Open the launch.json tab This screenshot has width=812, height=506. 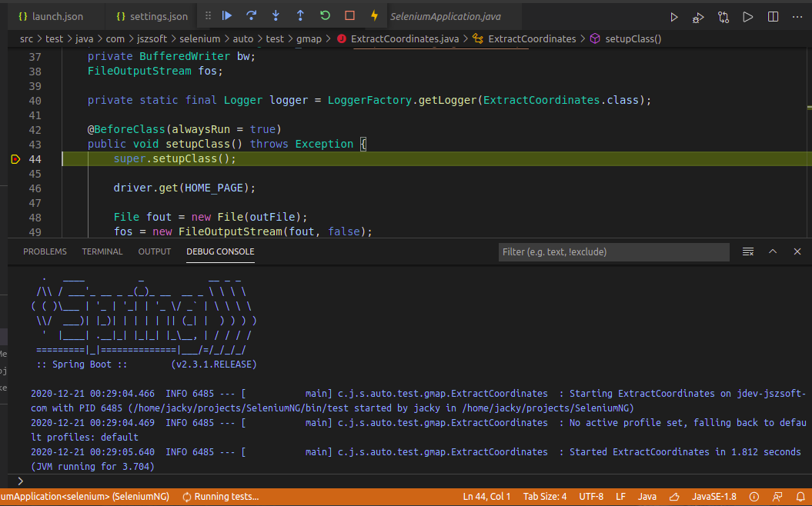point(51,17)
